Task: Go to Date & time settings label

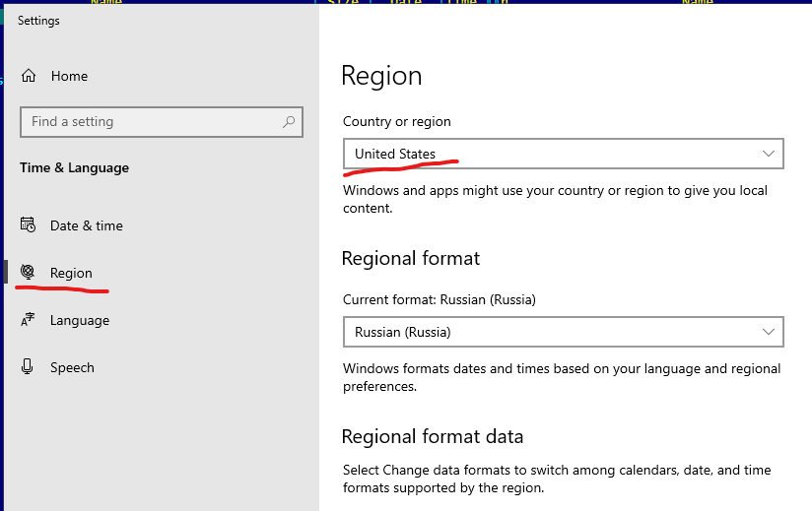Action: pos(87,225)
